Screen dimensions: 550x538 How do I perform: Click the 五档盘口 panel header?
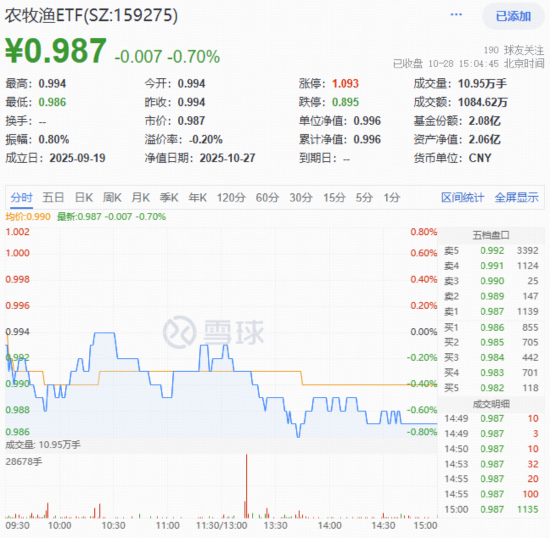point(491,235)
